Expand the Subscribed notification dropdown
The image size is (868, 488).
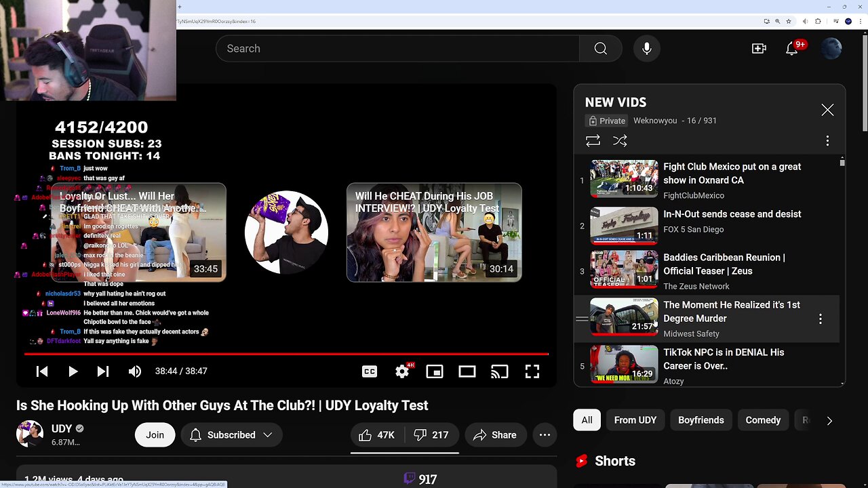click(231, 435)
